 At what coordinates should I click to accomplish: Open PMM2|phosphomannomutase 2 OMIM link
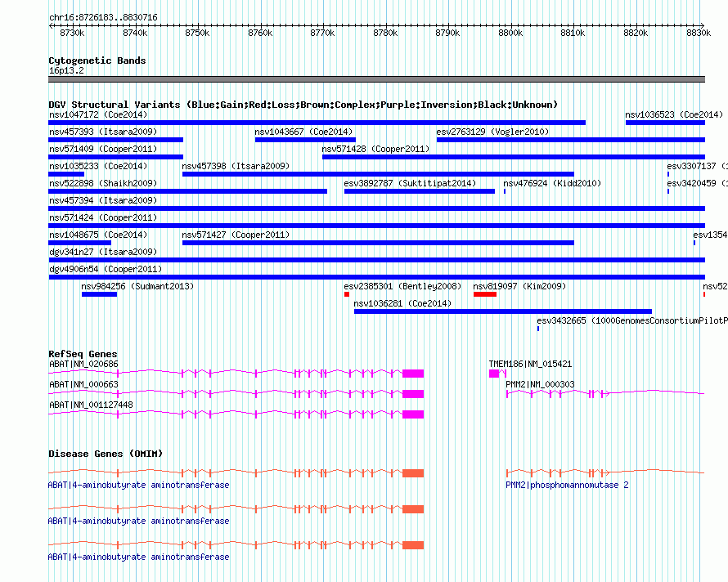point(567,485)
